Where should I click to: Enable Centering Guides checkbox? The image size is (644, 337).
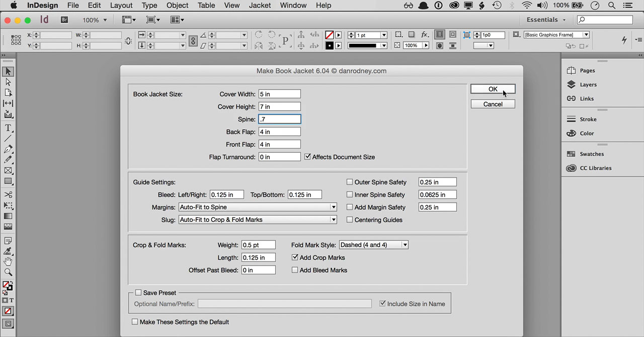click(350, 220)
